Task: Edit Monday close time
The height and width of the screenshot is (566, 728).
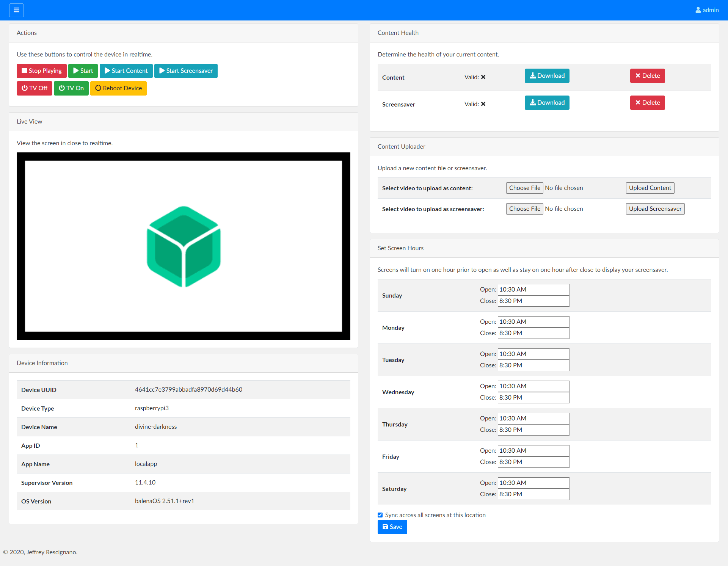Action: coord(534,333)
